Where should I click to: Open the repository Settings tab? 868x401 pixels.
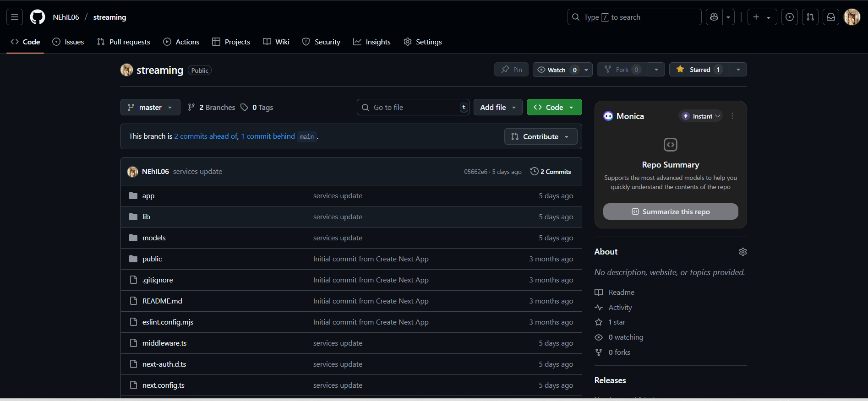pyautogui.click(x=423, y=42)
